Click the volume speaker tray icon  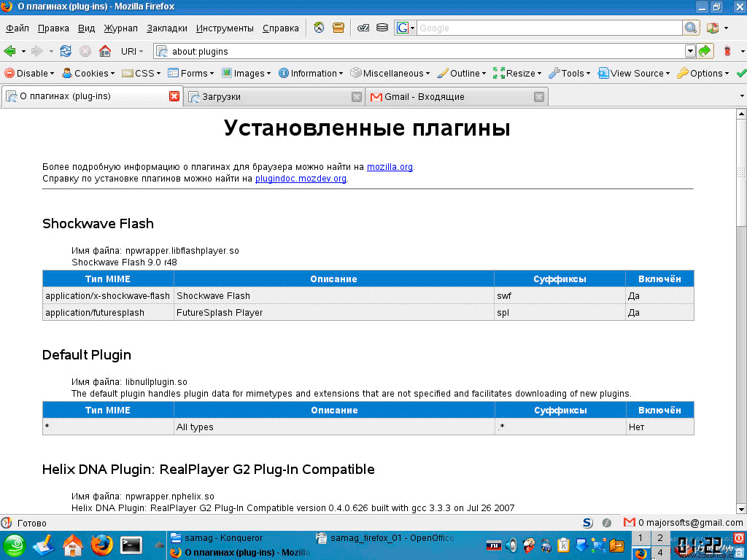(x=511, y=545)
